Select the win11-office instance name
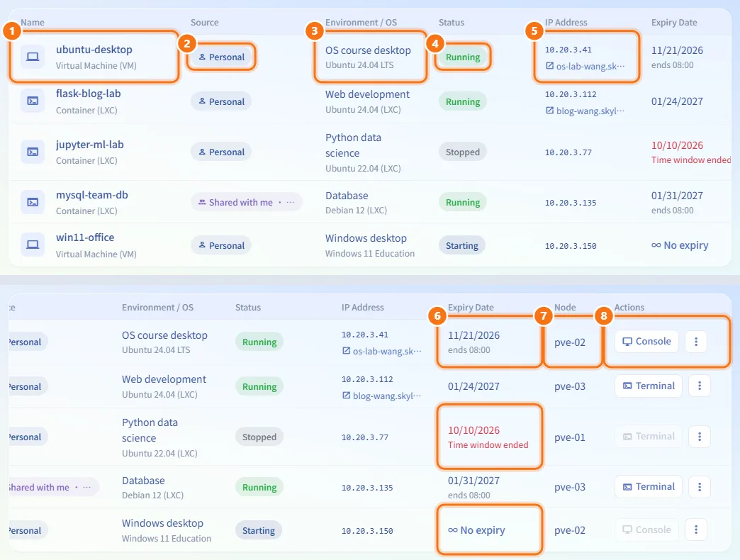 [x=85, y=237]
